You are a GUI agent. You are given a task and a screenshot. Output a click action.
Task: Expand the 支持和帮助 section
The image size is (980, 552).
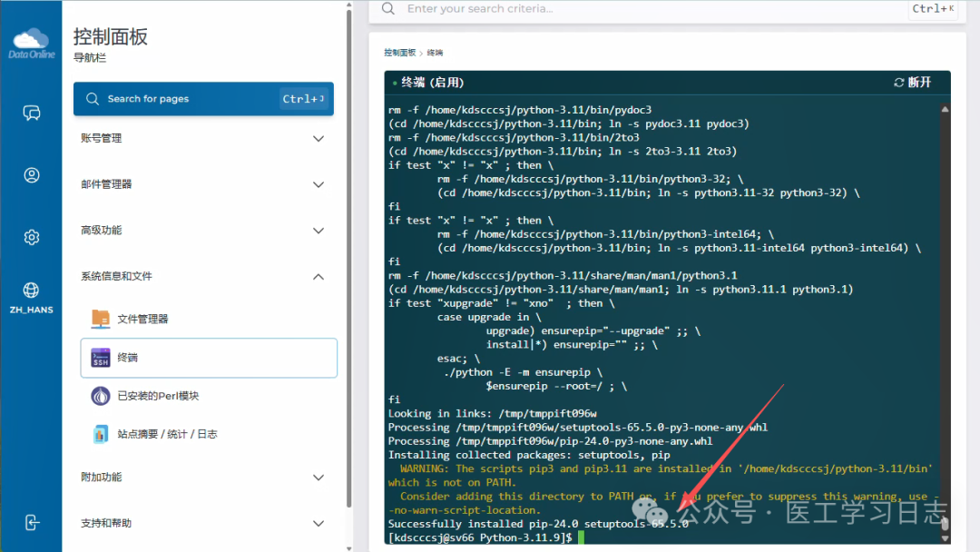coord(318,524)
